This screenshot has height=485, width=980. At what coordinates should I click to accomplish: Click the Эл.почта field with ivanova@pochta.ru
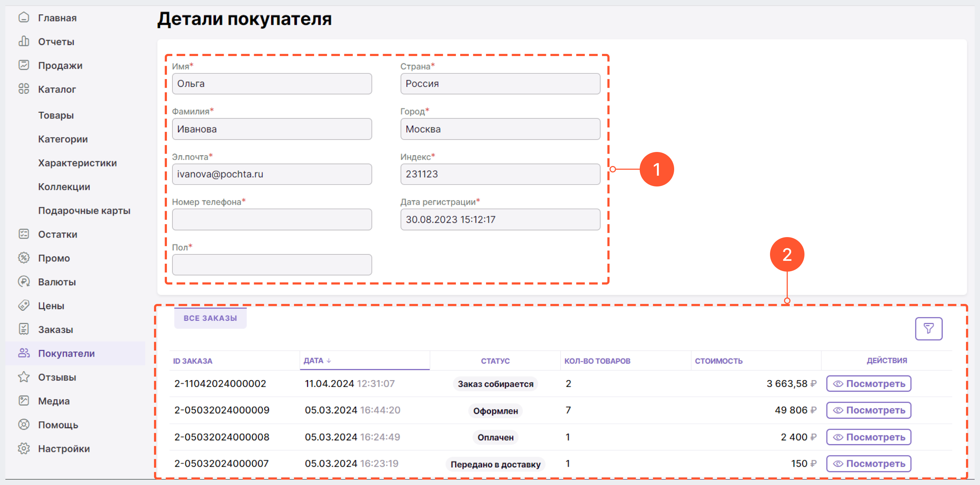click(x=272, y=174)
